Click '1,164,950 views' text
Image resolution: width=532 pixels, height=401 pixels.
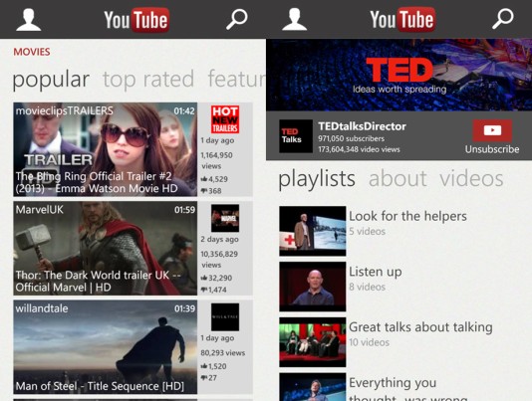pyautogui.click(x=216, y=160)
